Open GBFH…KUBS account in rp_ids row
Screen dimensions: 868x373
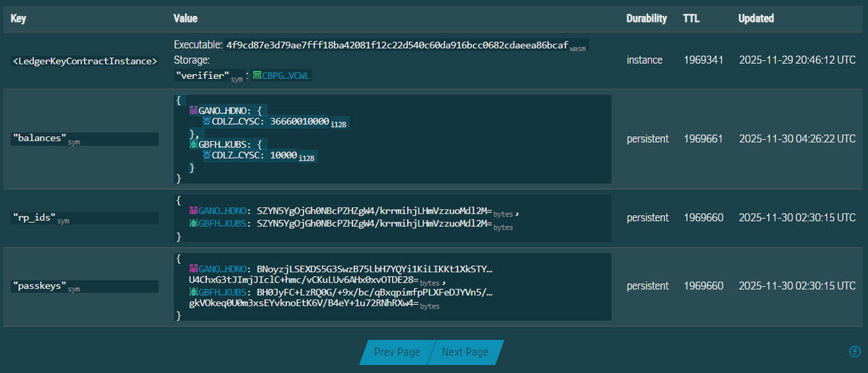click(224, 225)
